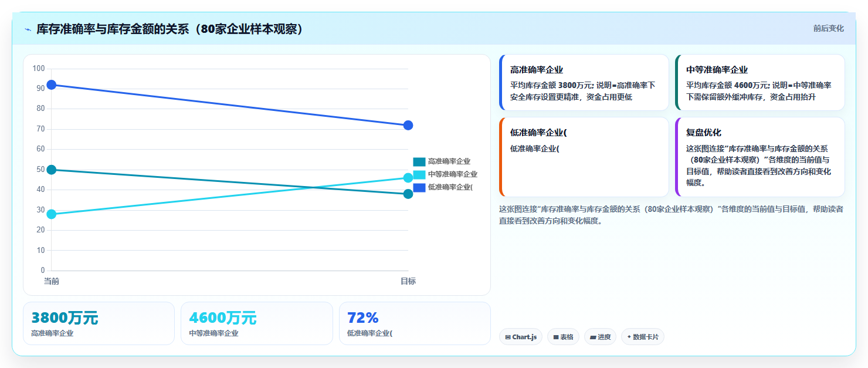This screenshot has height=368, width=868.
Task: Click the icon in the Chart.js tag
Action: tap(508, 337)
